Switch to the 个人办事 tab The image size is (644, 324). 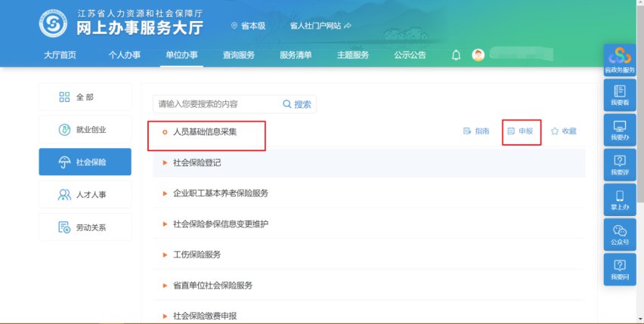click(x=124, y=55)
